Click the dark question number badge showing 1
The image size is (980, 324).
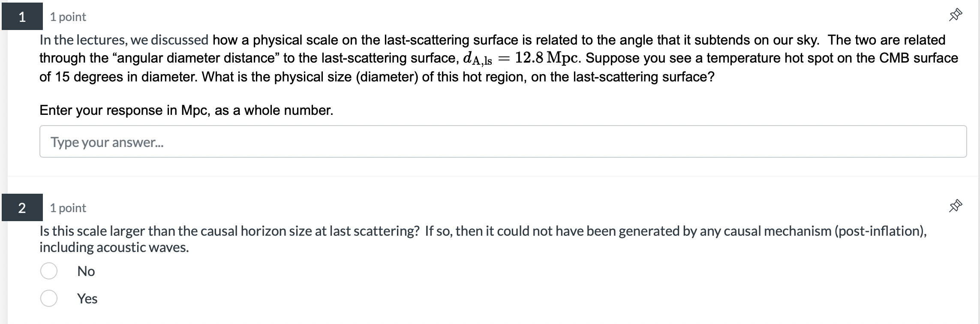21,17
